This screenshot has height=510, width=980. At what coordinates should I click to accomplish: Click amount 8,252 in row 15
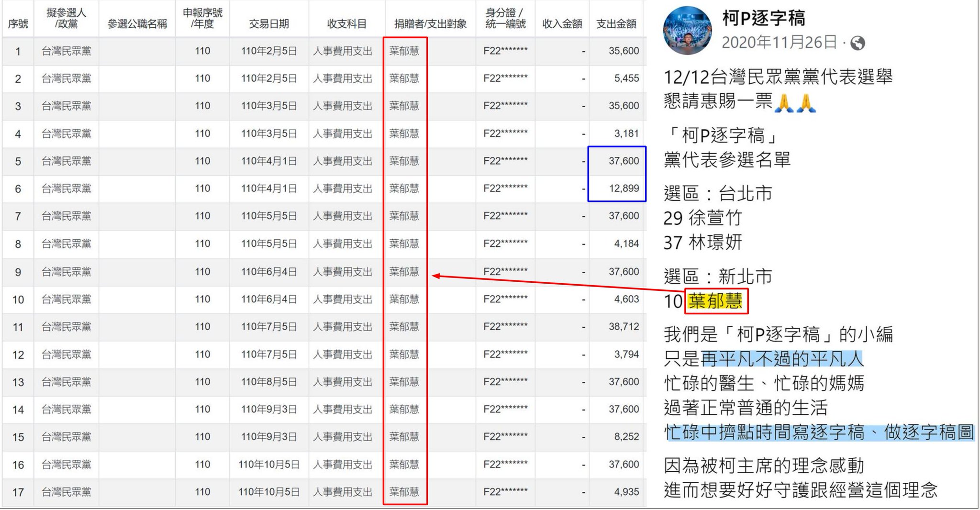pyautogui.click(x=626, y=436)
